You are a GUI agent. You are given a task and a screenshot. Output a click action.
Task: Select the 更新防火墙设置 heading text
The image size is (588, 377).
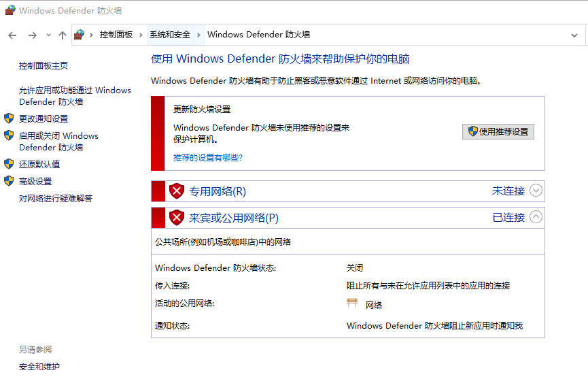coord(202,110)
